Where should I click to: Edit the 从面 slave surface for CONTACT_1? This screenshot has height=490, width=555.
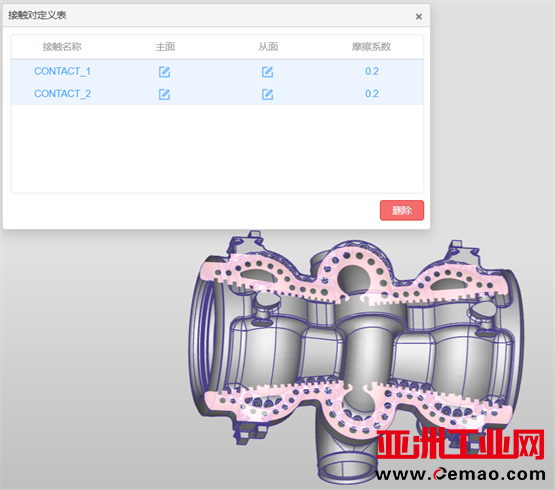click(x=267, y=72)
